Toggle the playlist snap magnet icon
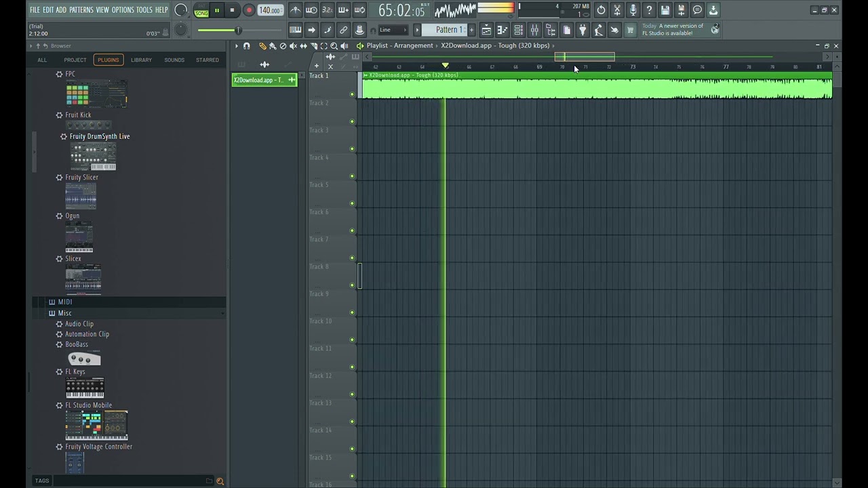868x488 pixels. tap(246, 46)
